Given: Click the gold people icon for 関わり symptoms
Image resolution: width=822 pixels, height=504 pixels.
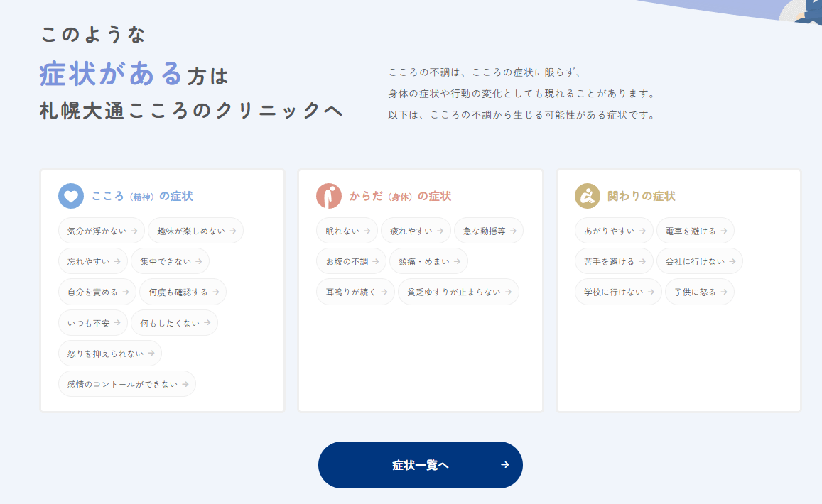Looking at the screenshot, I should 588,196.
